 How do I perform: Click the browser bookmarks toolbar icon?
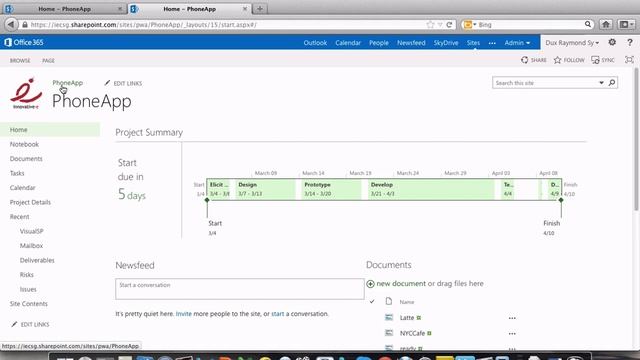pyautogui.click(x=626, y=24)
